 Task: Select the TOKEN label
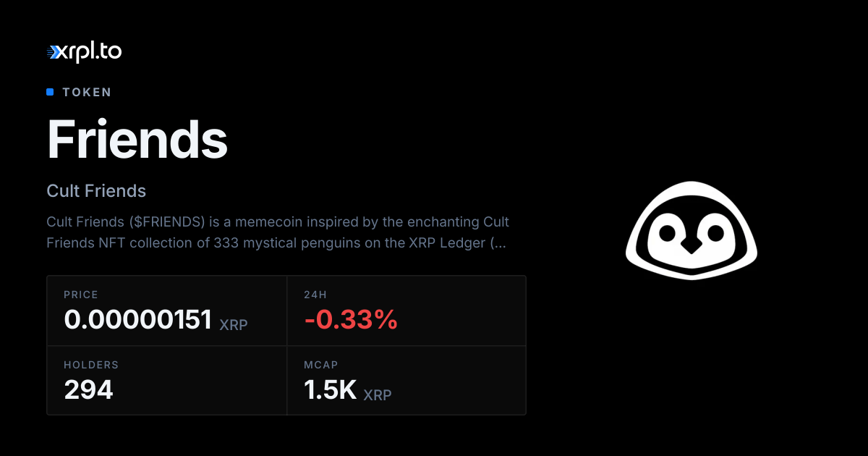point(87,92)
